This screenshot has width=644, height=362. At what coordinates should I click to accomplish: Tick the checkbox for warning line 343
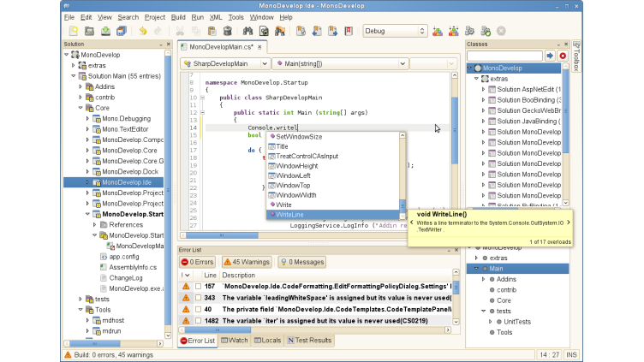click(x=199, y=298)
